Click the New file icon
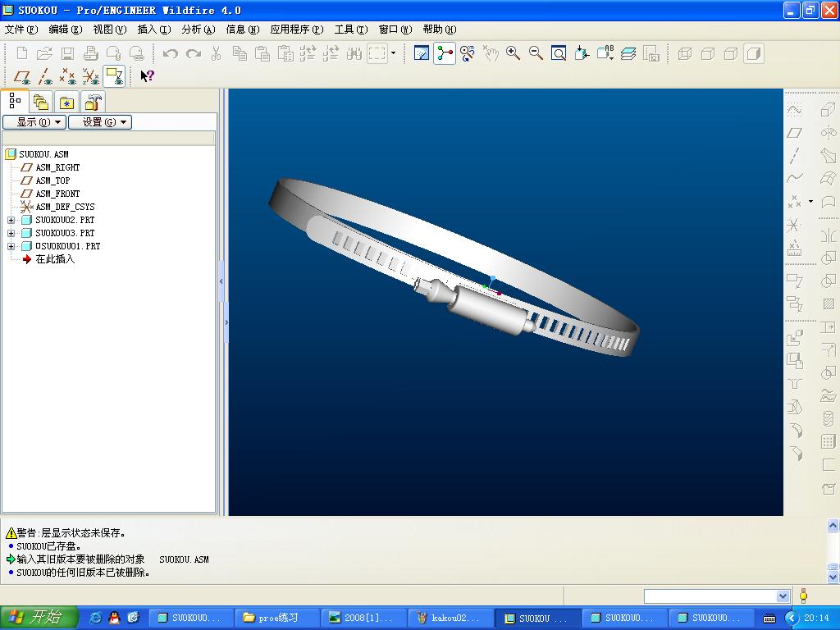The width and height of the screenshot is (840, 630). pyautogui.click(x=22, y=53)
